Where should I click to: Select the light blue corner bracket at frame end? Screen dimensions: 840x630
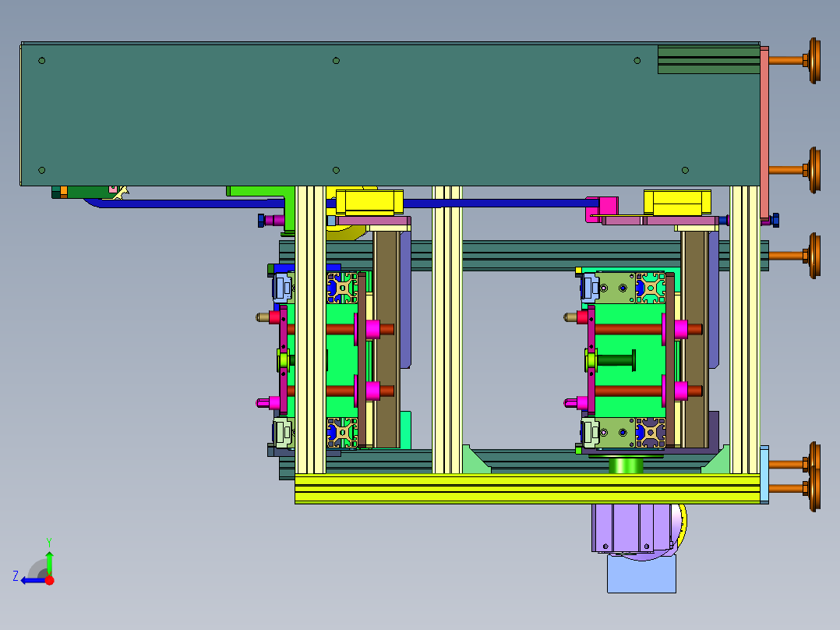click(x=764, y=475)
